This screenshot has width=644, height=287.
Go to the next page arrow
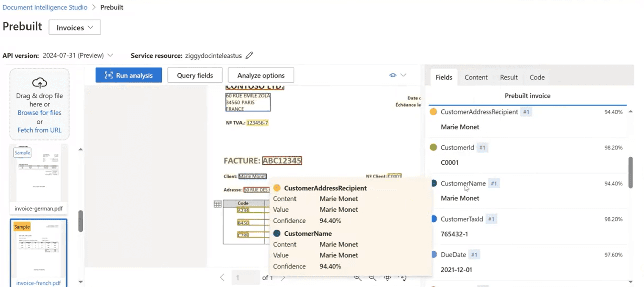click(283, 278)
